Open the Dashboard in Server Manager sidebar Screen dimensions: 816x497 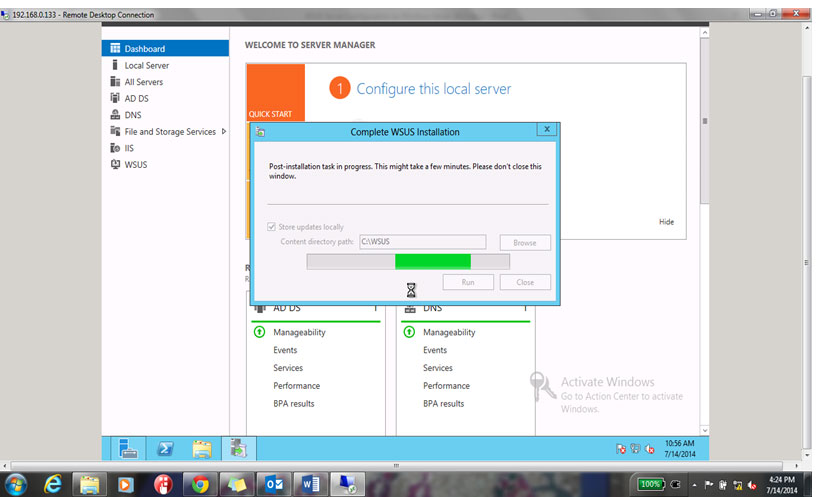click(165, 48)
